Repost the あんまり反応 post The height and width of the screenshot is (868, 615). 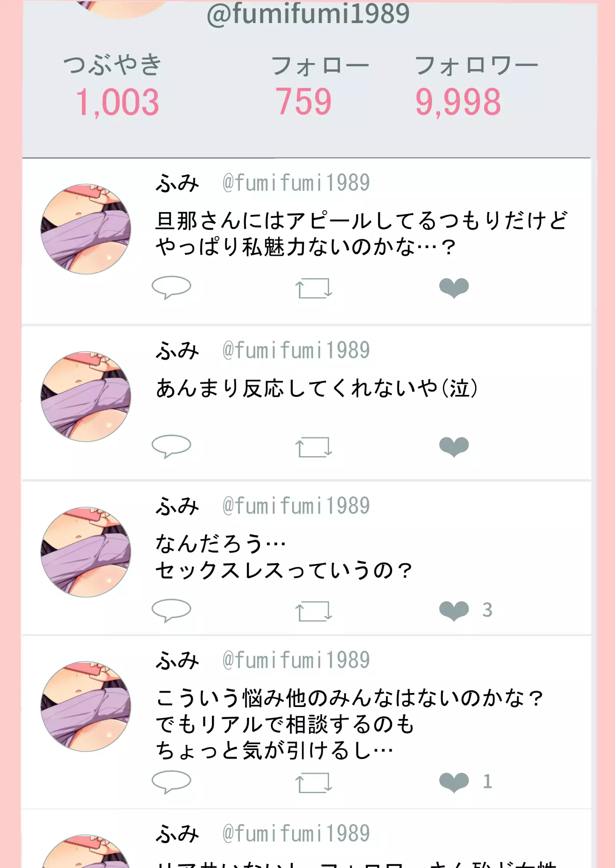[313, 447]
